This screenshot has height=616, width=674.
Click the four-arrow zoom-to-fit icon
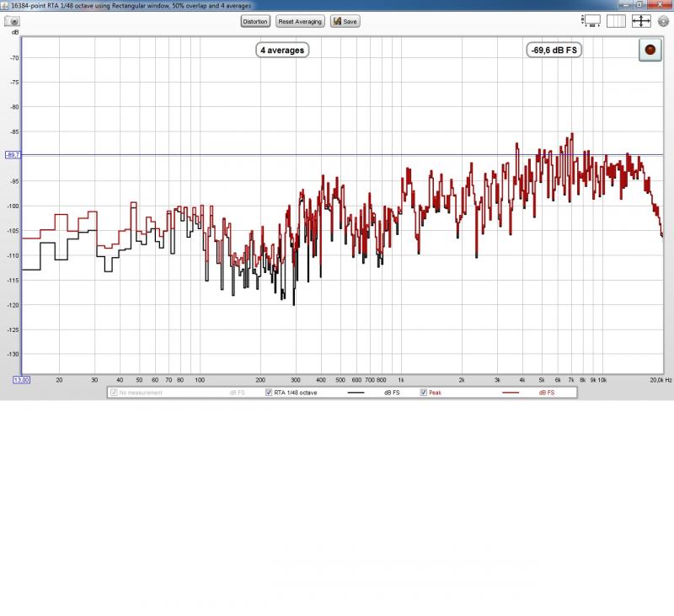point(641,21)
